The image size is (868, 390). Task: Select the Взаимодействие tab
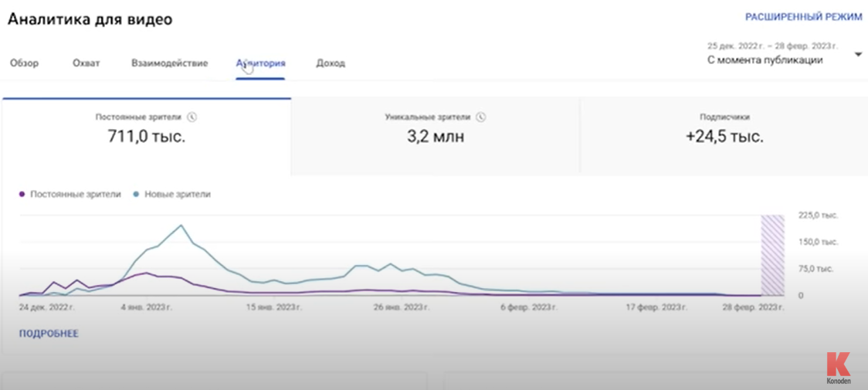coord(169,63)
